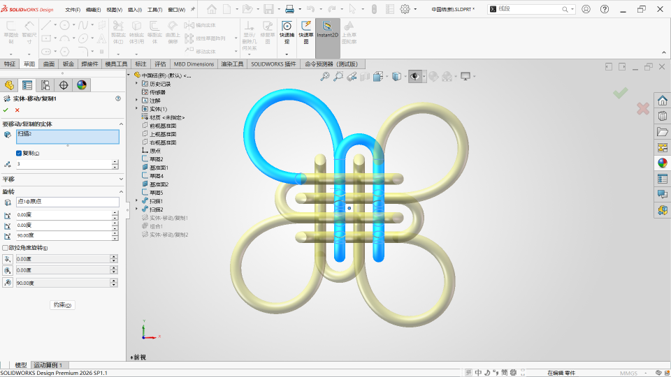Switch to the 特征 ribbon tab
The image size is (671, 377).
[9, 64]
